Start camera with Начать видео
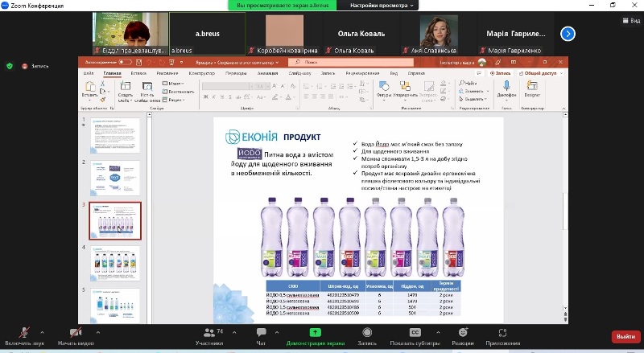Screen dimensions: 644x353 point(76,336)
